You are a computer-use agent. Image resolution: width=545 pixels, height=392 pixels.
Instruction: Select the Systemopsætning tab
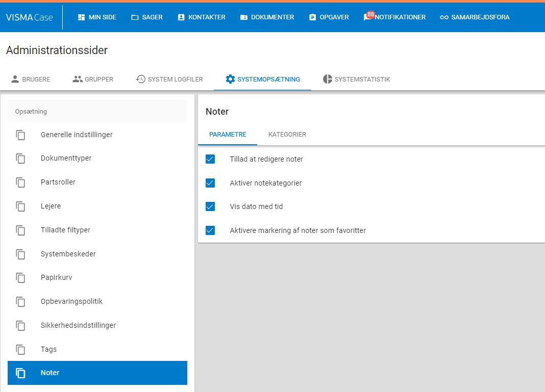(262, 79)
